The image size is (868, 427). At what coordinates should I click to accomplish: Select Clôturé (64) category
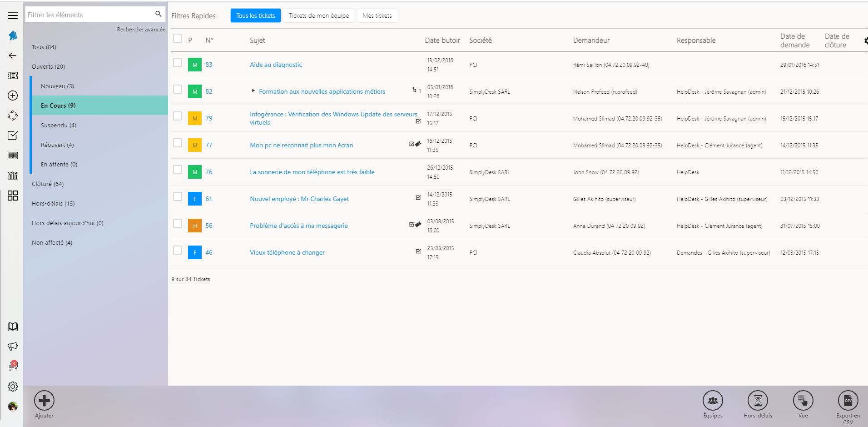pos(48,184)
